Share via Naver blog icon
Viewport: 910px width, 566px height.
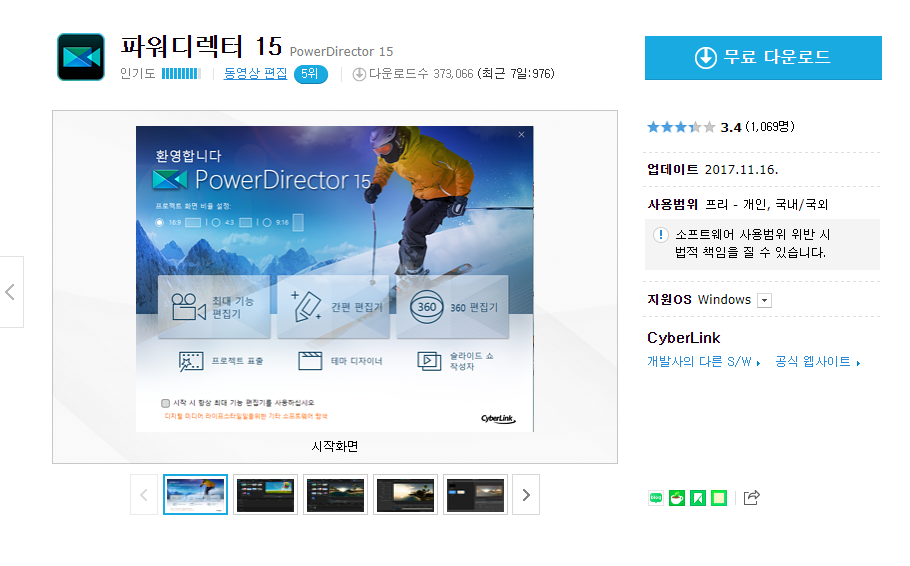(x=656, y=497)
